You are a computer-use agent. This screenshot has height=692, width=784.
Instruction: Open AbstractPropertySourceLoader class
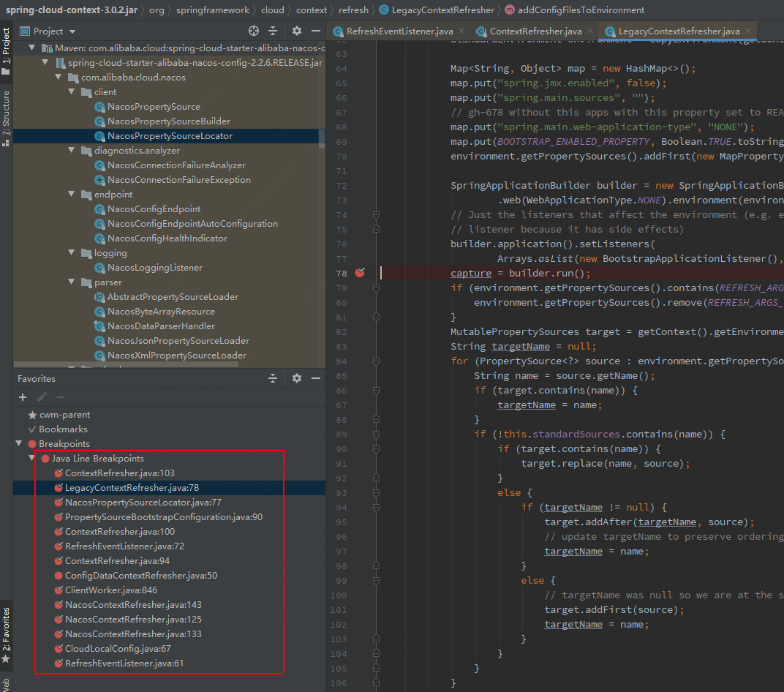pyautogui.click(x=173, y=296)
